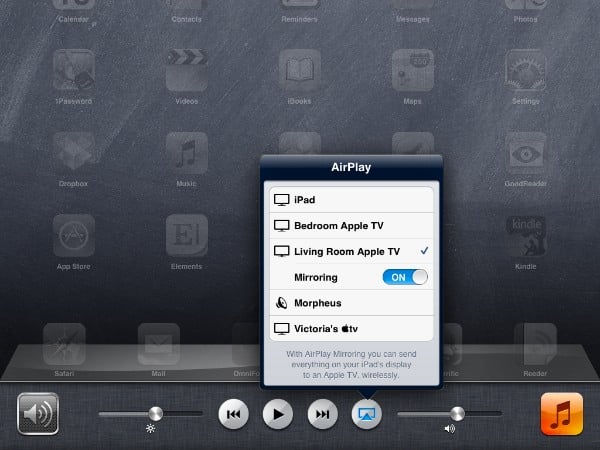This screenshot has width=600, height=450.
Task: Skip to next track
Action: coord(323,414)
